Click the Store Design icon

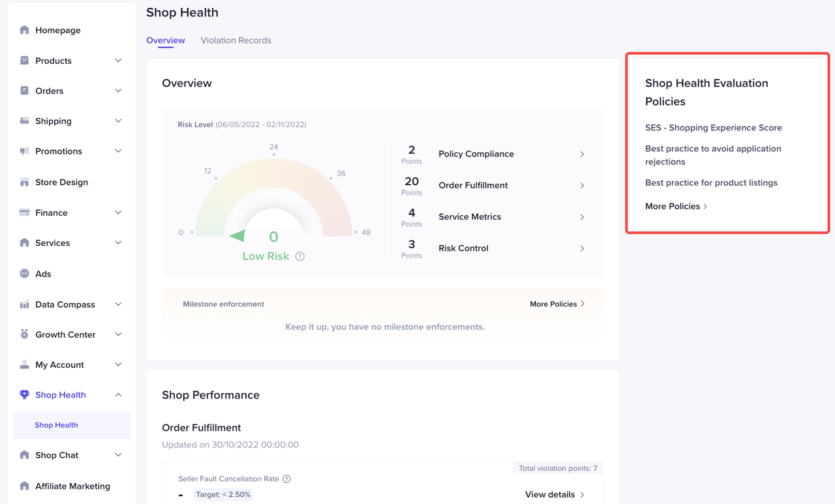24,182
